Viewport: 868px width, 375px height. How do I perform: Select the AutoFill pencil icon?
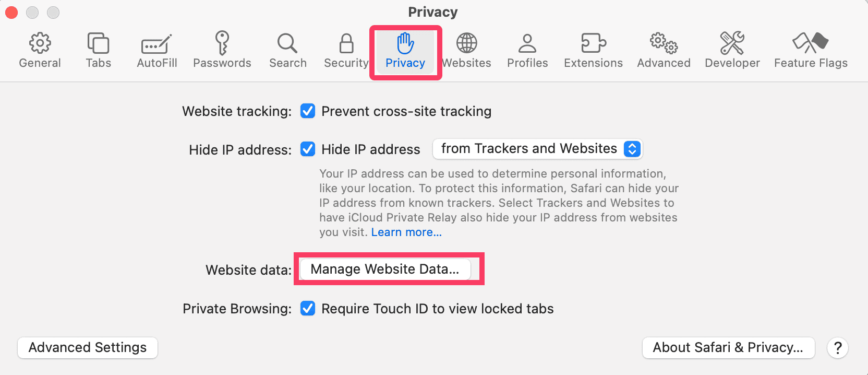156,44
